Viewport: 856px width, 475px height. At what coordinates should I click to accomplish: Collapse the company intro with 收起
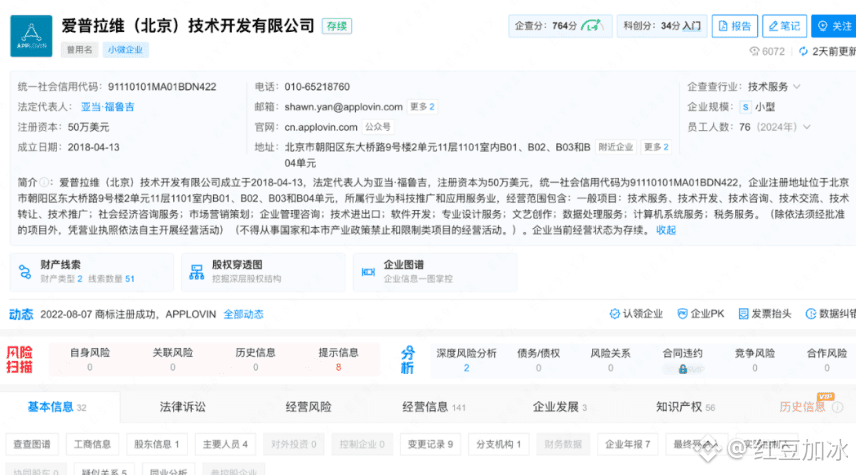pos(666,230)
